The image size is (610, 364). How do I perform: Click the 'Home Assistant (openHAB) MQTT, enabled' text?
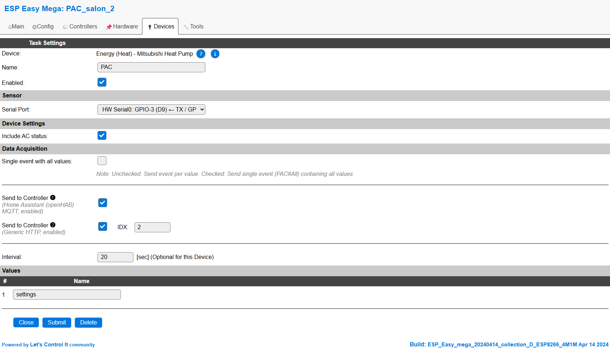click(x=38, y=208)
